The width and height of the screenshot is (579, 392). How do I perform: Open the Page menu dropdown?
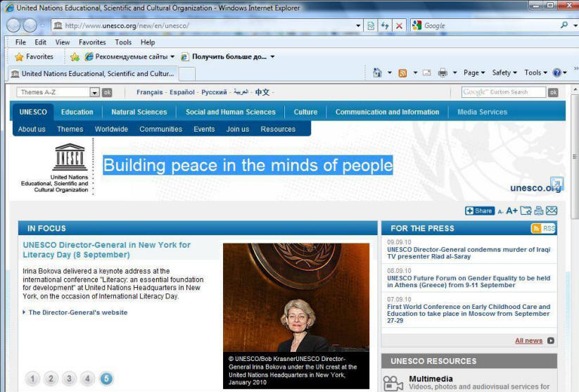coord(474,72)
